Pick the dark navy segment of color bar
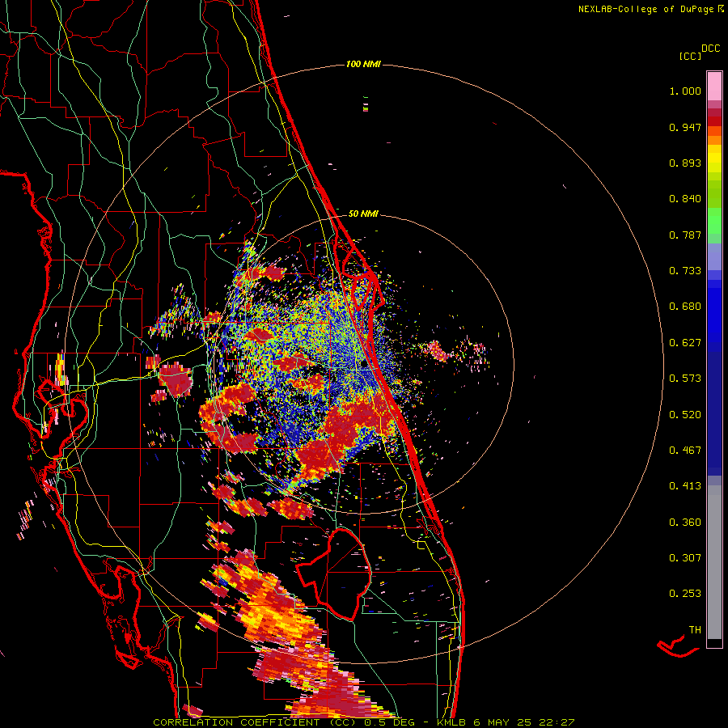 click(714, 413)
